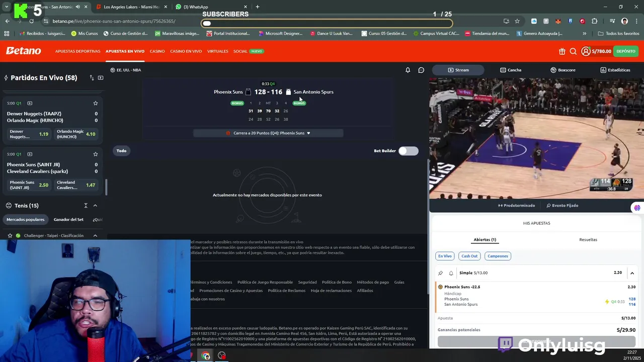Collapse the Tenis (15) section

pyautogui.click(x=95, y=206)
